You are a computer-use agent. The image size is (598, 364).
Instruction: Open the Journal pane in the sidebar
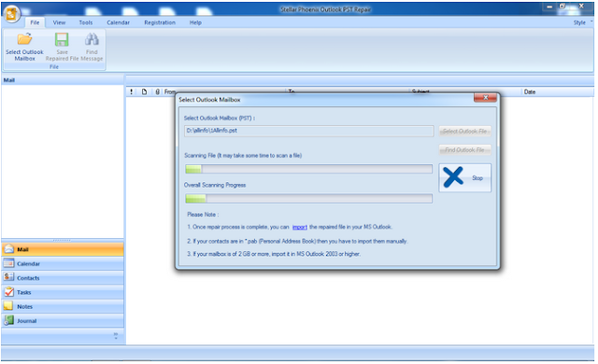click(x=63, y=320)
